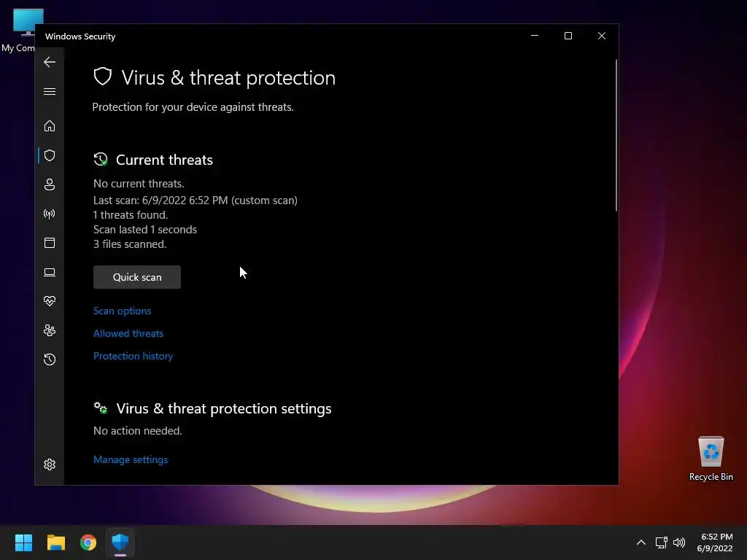Open Account protection sidebar icon
The width and height of the screenshot is (747, 560).
pyautogui.click(x=50, y=184)
